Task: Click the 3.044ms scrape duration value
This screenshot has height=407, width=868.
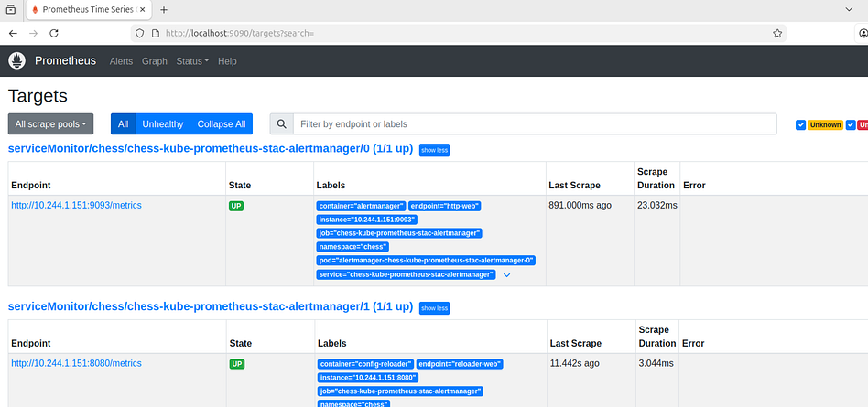Action: pyautogui.click(x=656, y=363)
